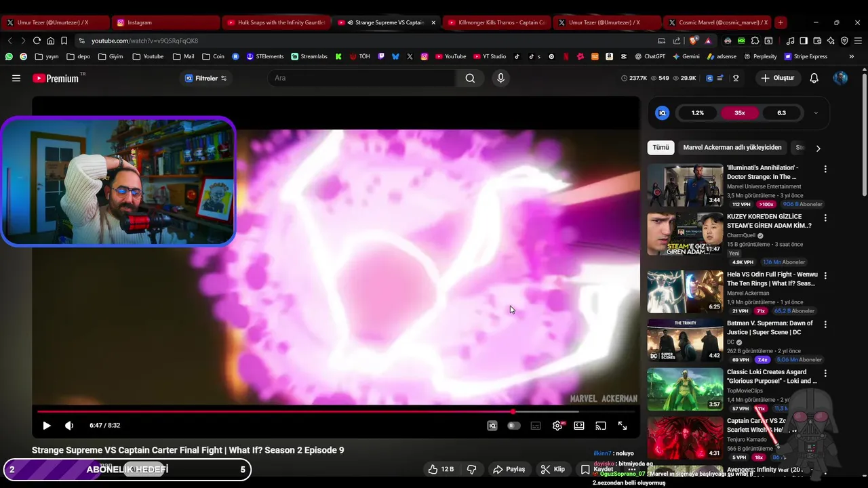Open the 'Illuminati's Annihilation' video thumbnail
The height and width of the screenshot is (488, 868).
coord(685,185)
